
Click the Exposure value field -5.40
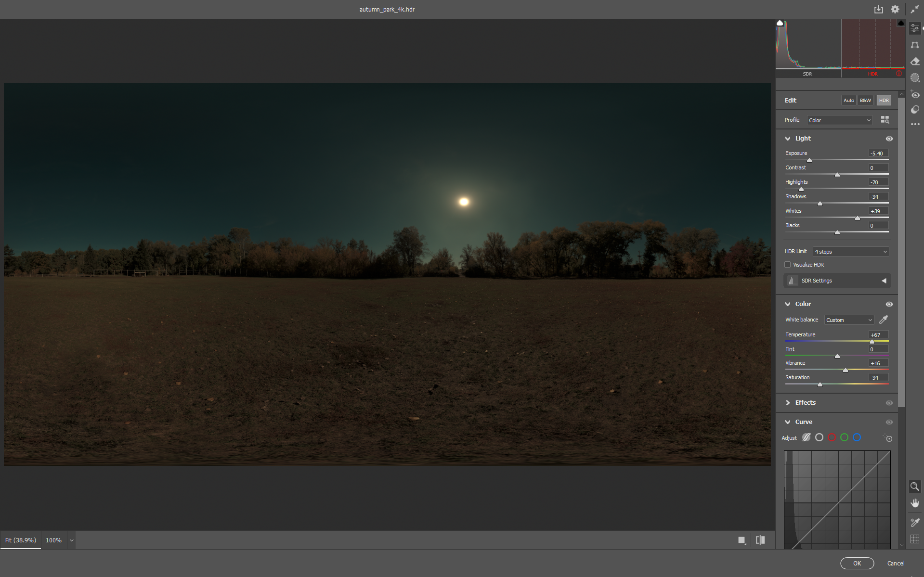878,154
